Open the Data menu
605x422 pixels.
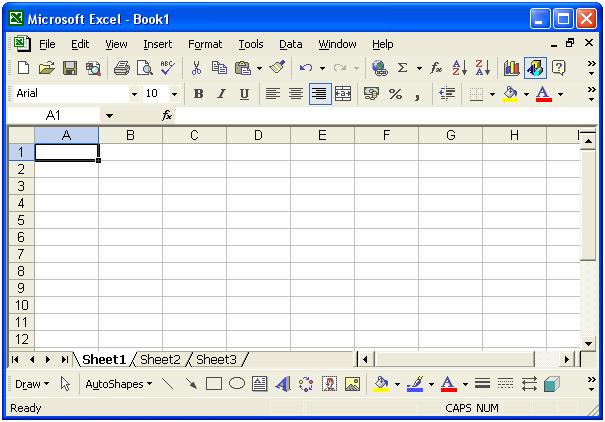point(291,44)
